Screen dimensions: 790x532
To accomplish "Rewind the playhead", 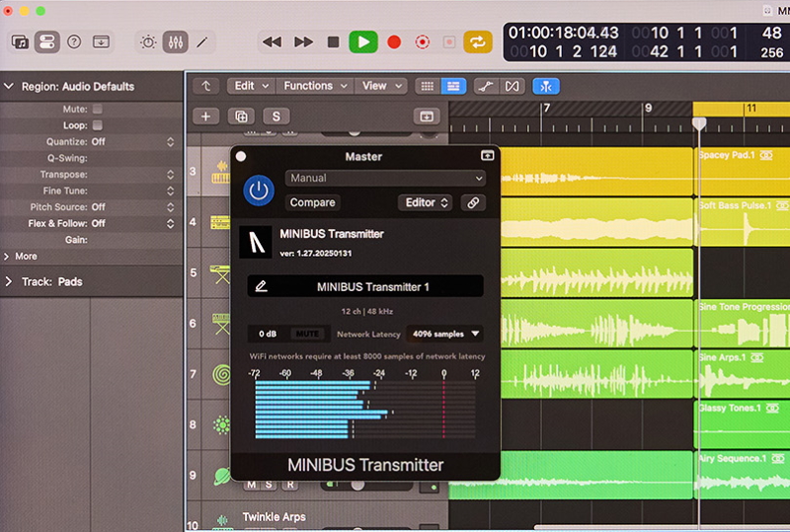I will click(x=273, y=41).
